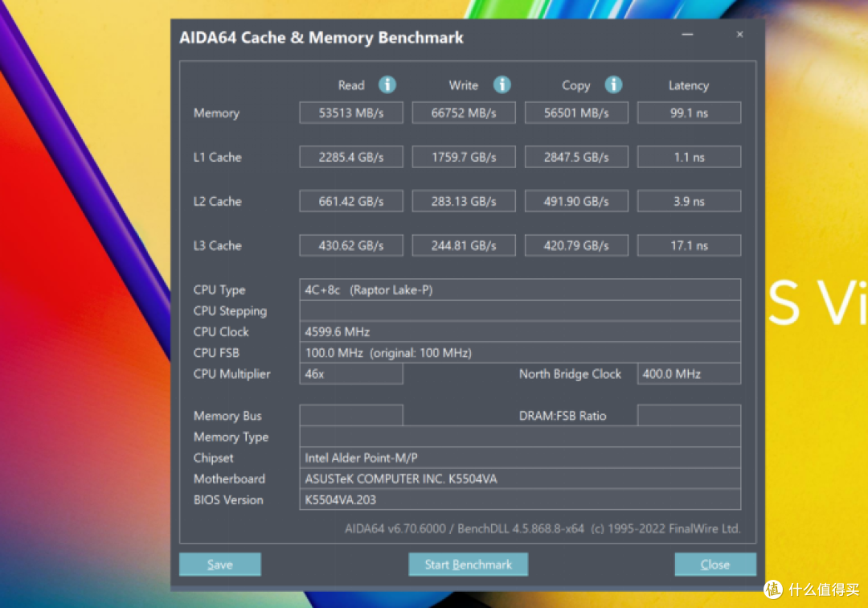Select the Memory write value 66752 MB/s
Image resolution: width=868 pixels, height=608 pixels.
coord(464,113)
